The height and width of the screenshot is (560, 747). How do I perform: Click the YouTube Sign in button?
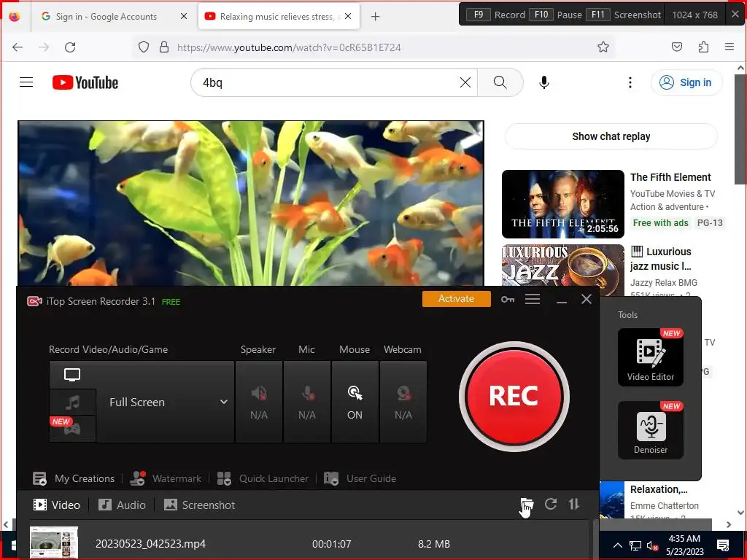point(686,82)
